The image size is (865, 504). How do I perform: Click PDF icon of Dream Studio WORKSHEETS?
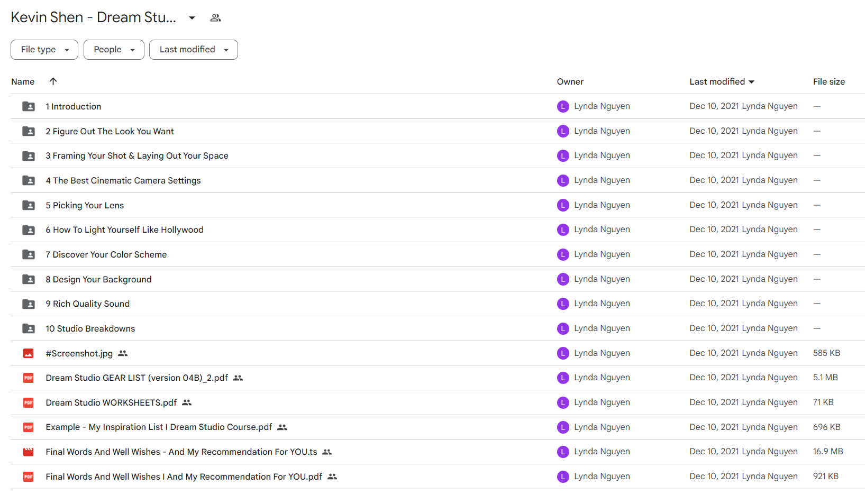click(29, 402)
